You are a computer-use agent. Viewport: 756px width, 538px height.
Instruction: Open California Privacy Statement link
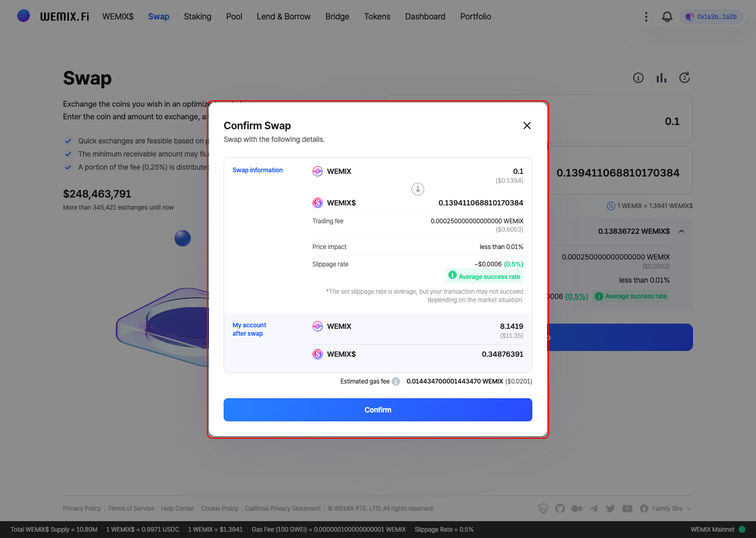[x=283, y=509]
